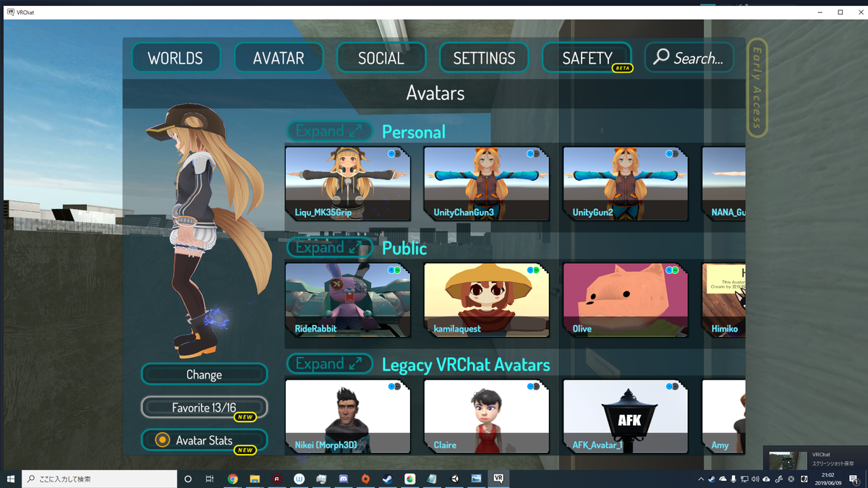Click the Cortana circle icon
This screenshot has height=488, width=868.
pos(188,479)
